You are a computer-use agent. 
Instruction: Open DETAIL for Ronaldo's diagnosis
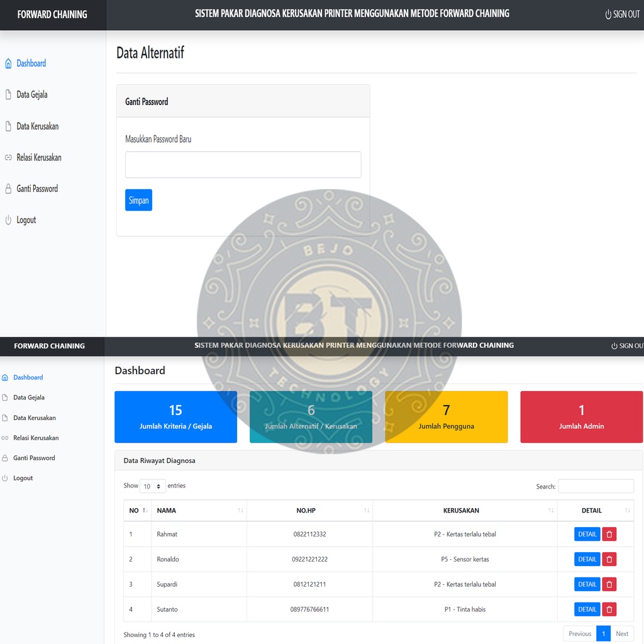tap(587, 559)
